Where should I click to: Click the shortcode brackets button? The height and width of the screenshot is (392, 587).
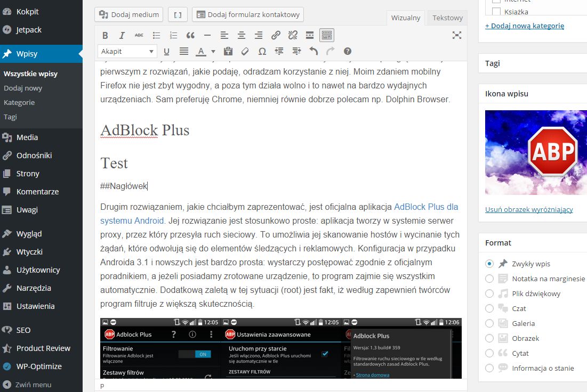[178, 14]
